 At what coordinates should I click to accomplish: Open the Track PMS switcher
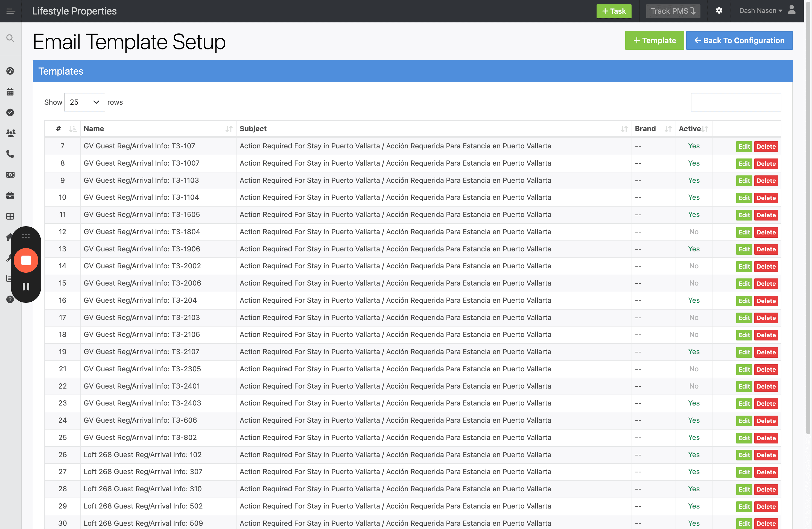673,11
